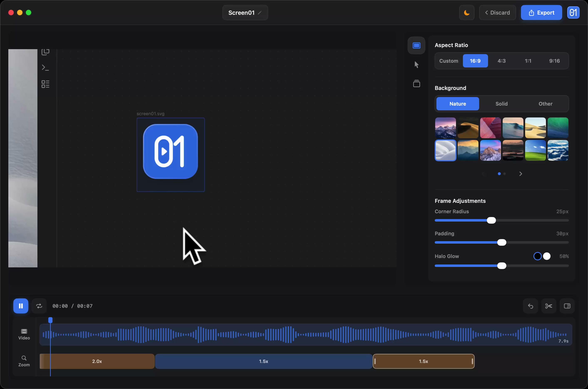Toggle dark mode moon icon
The height and width of the screenshot is (389, 588).
pos(466,13)
